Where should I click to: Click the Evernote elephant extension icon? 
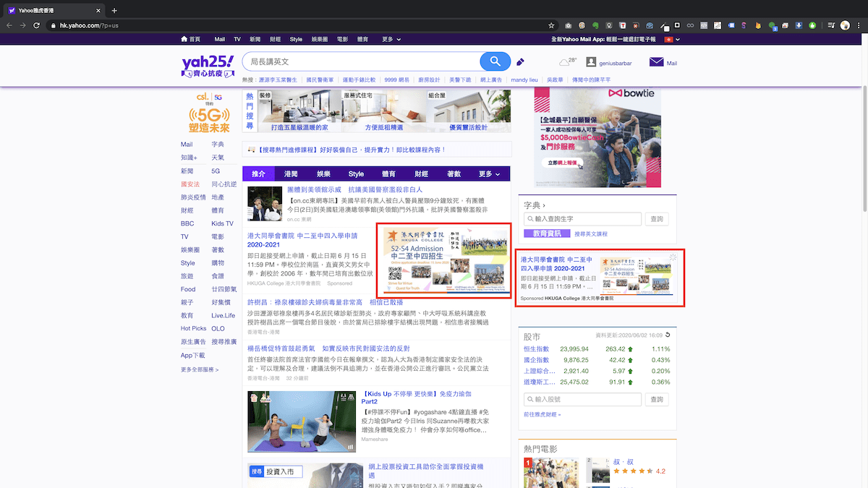pyautogui.click(x=595, y=25)
